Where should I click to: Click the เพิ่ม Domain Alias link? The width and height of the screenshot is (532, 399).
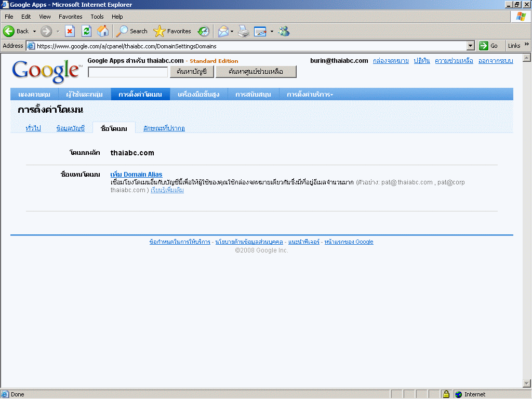coord(136,175)
